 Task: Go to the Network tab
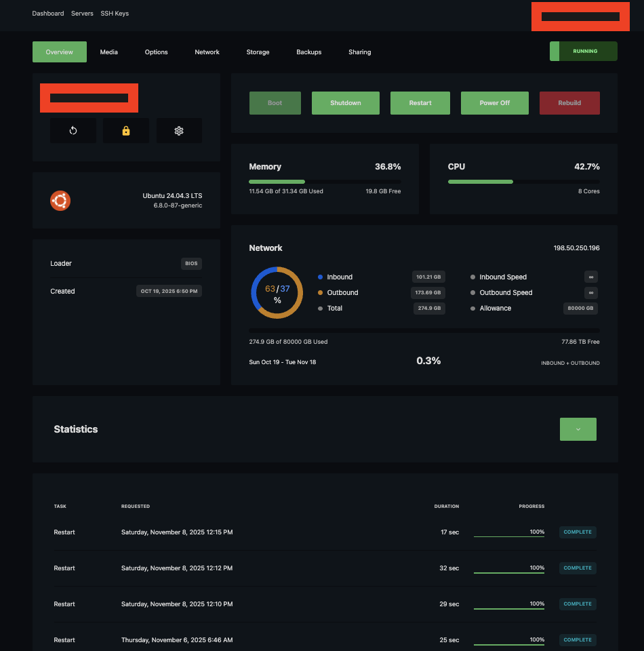(x=207, y=52)
